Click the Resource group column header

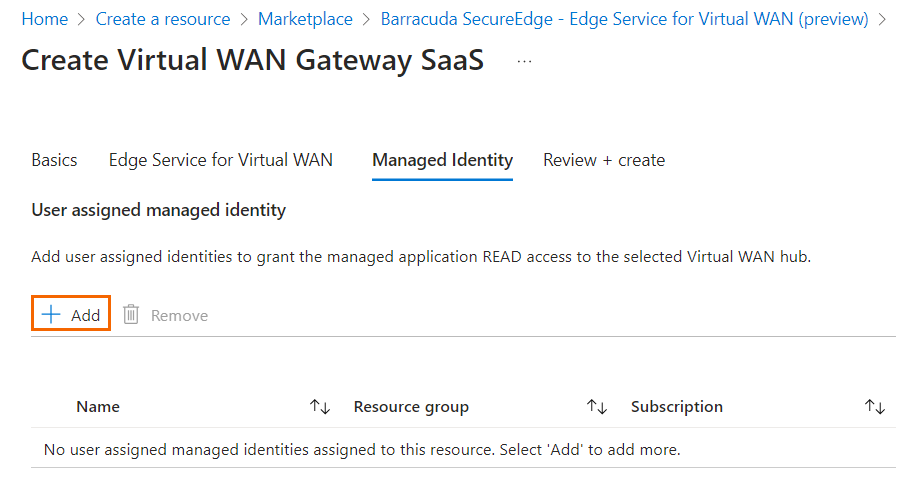[411, 407]
